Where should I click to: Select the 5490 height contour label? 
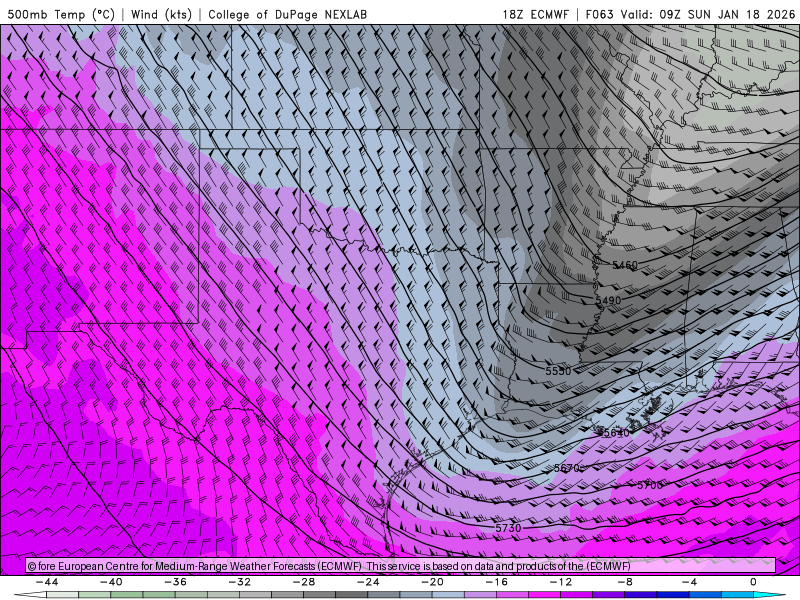(608, 301)
